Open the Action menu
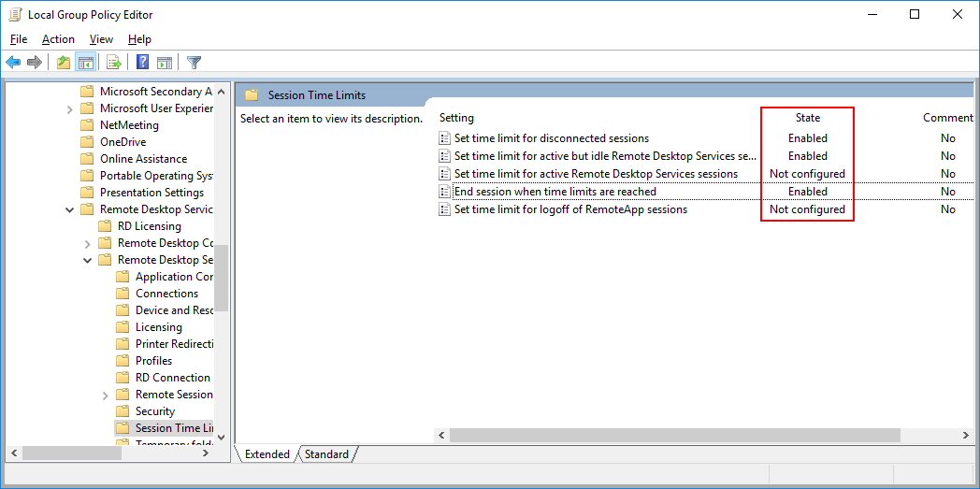980x489 pixels. coord(58,39)
